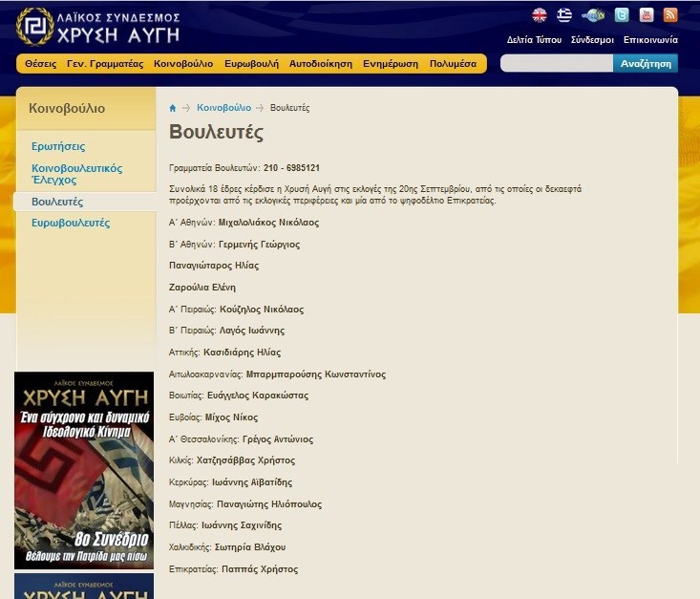Focus the search text field
This screenshot has width=700, height=599.
pos(557,63)
